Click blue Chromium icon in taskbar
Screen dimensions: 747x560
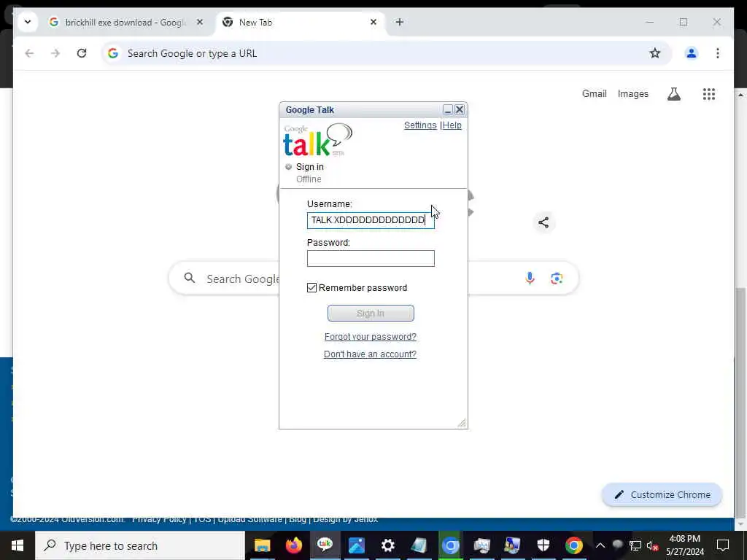450,545
